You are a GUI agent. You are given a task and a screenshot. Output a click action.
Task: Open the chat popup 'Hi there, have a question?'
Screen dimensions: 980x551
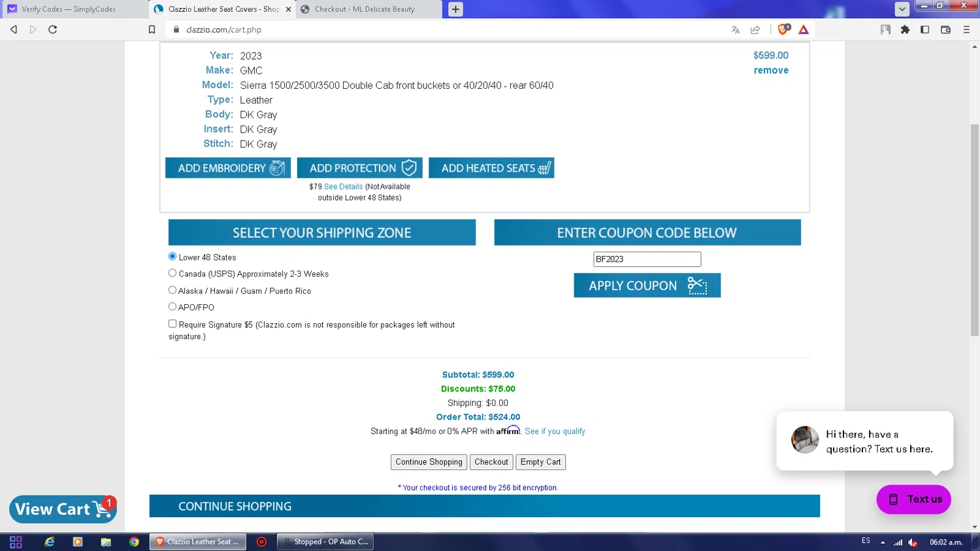(x=864, y=441)
